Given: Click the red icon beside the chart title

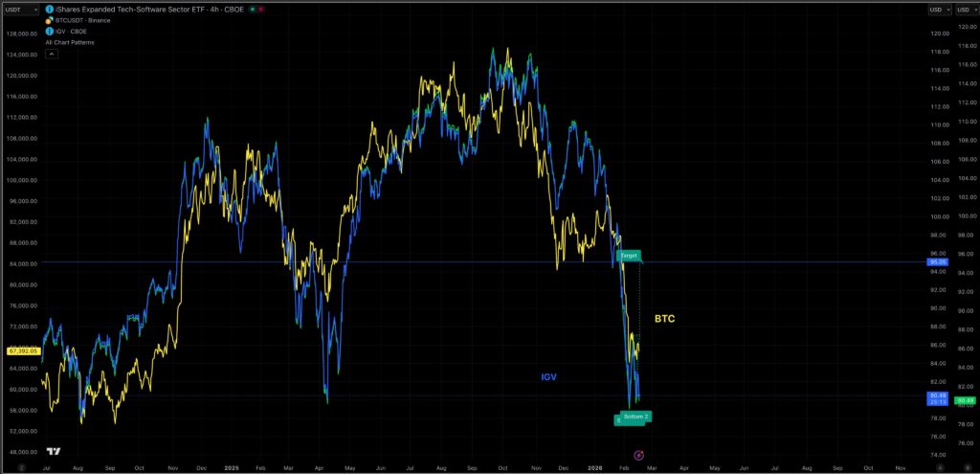Looking at the screenshot, I should (260, 10).
